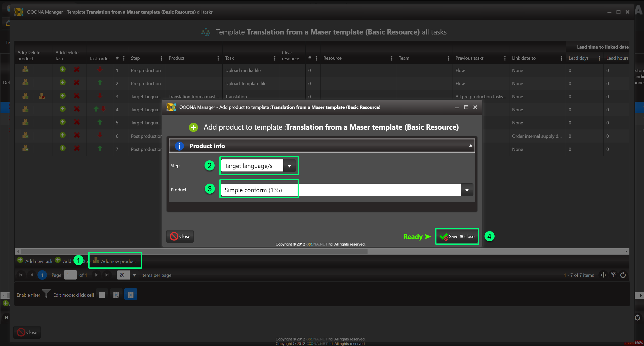Move task 6 down with red arrow

[x=100, y=135]
